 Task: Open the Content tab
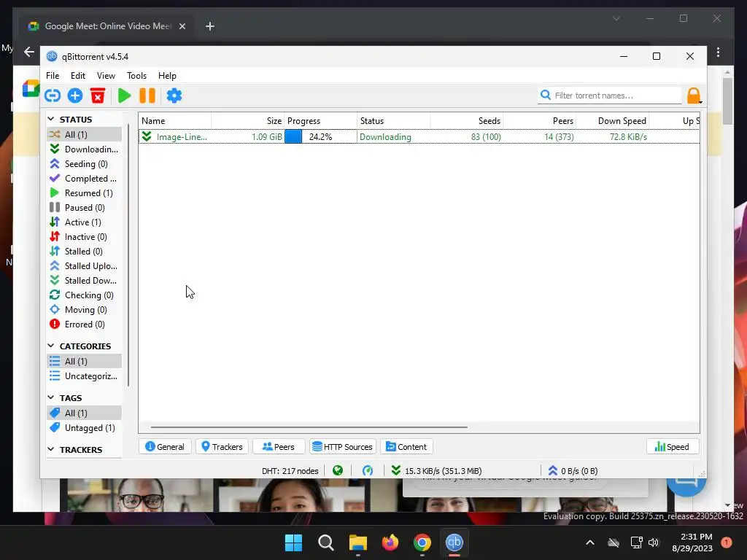pyautogui.click(x=406, y=447)
